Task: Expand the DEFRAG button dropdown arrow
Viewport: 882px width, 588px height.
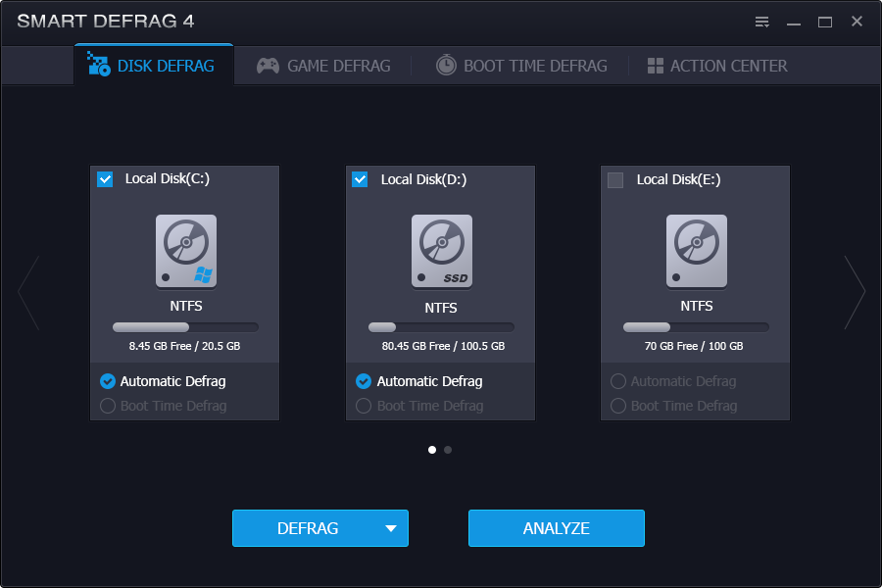Action: click(x=391, y=528)
